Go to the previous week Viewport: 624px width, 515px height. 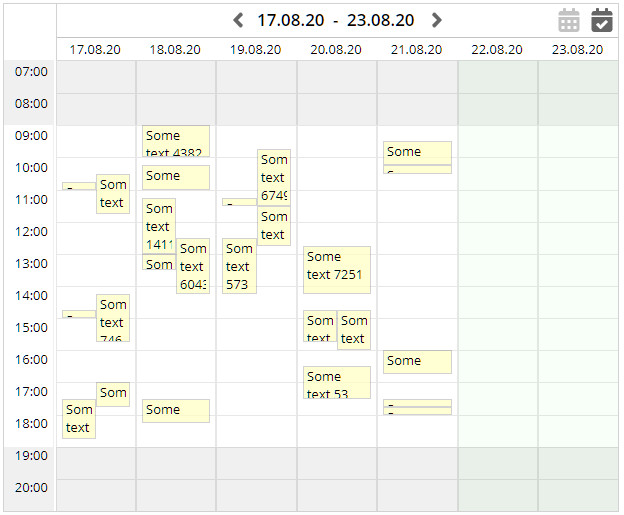click(x=238, y=20)
